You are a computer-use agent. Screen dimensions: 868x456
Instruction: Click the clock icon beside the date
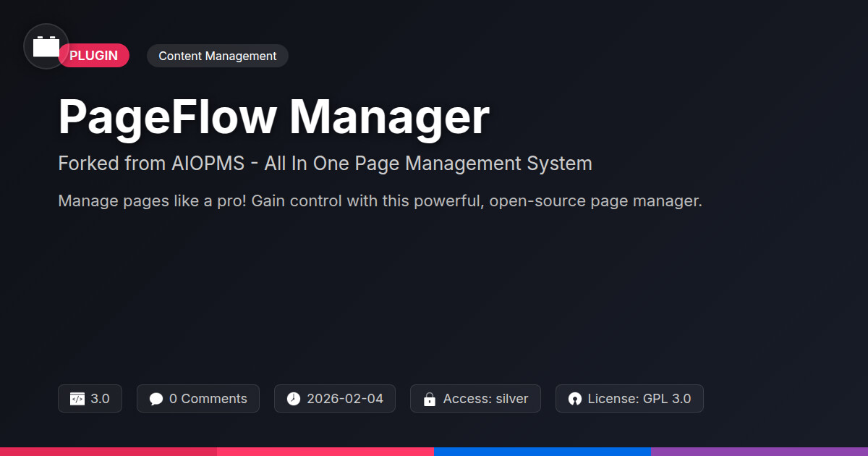coord(293,399)
